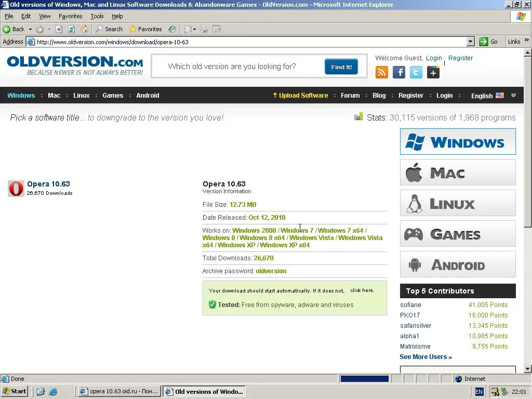
Task: Open the Mail button dropdown arrow
Action: click(194, 29)
